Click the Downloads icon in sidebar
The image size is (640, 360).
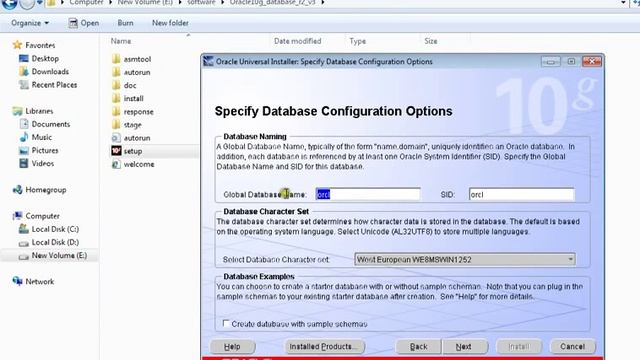[24, 71]
